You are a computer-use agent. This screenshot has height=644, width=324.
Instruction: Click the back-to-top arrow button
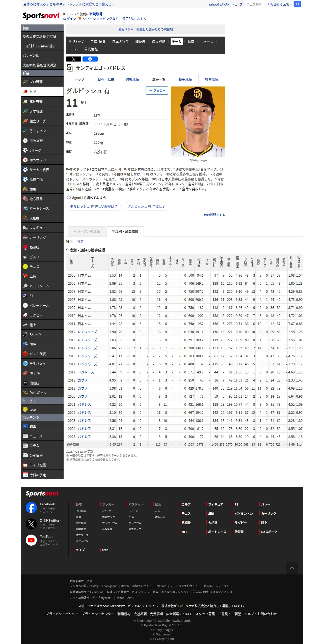(292, 568)
